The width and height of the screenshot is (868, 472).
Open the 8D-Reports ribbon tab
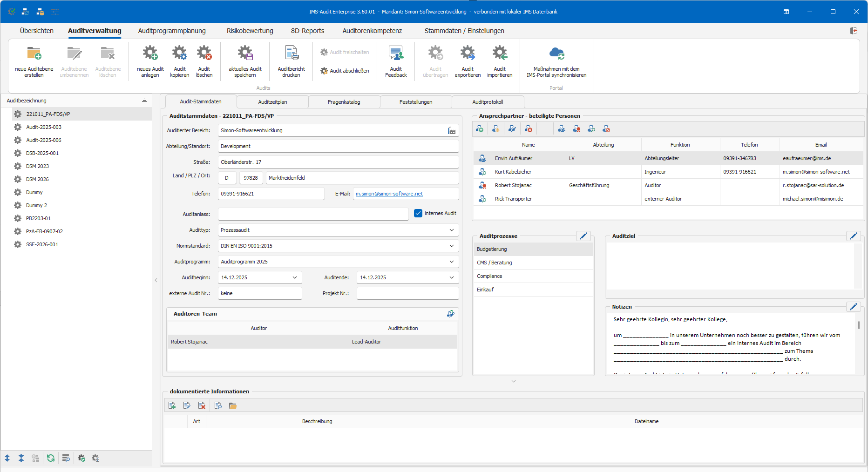click(307, 31)
